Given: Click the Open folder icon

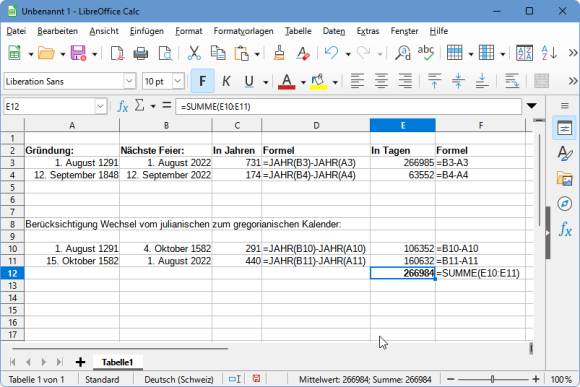Looking at the screenshot, I should (x=47, y=53).
